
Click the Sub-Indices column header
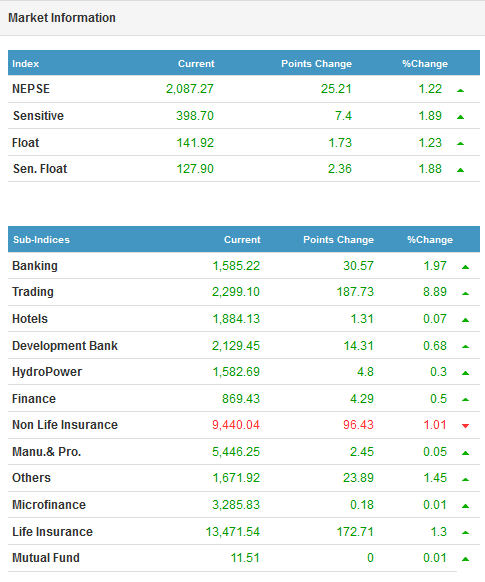click(x=41, y=239)
